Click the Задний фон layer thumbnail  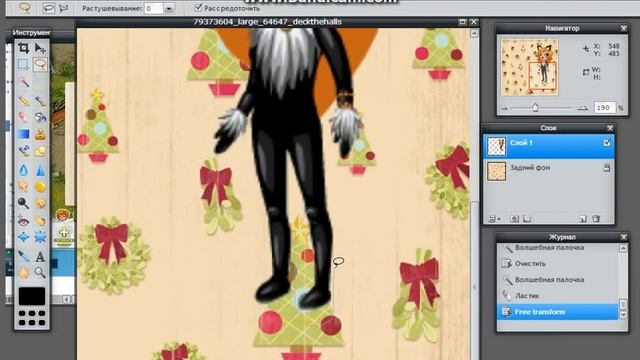(497, 171)
